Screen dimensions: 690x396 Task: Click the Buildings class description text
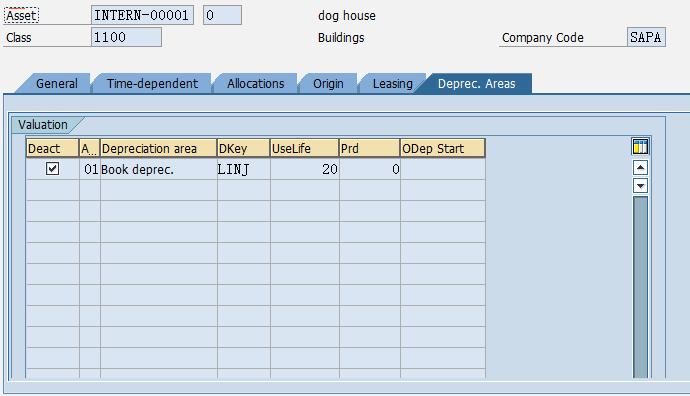(x=341, y=38)
